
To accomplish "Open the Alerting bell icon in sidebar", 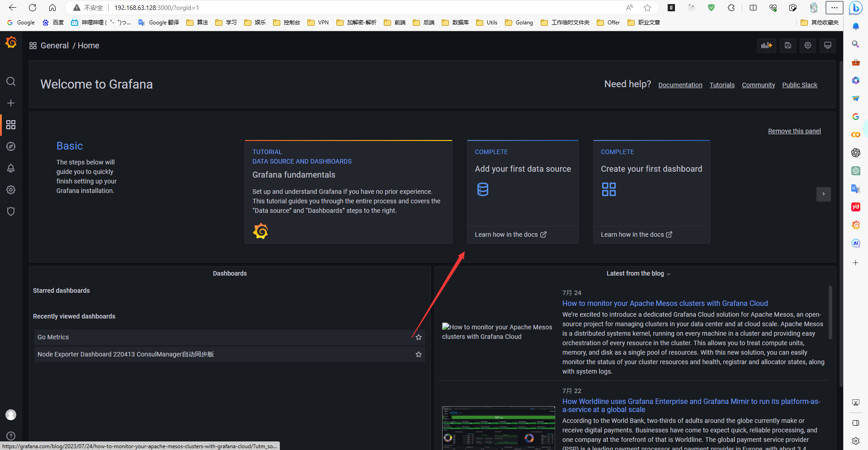I will tap(11, 168).
